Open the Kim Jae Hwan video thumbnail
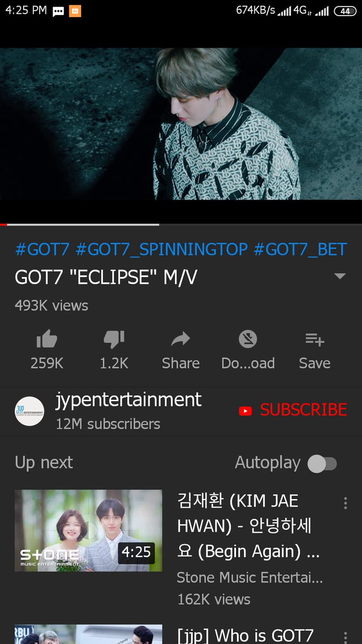This screenshot has width=362, height=644. point(88,530)
